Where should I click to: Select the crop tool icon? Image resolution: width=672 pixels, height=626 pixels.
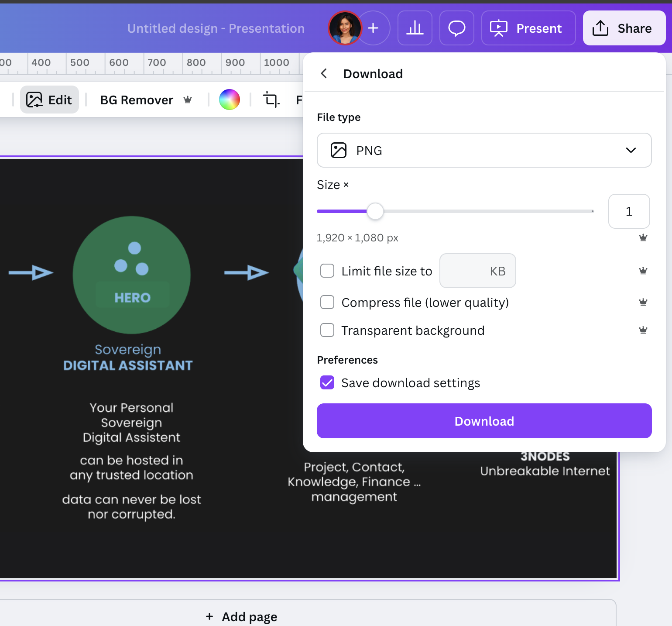[271, 100]
